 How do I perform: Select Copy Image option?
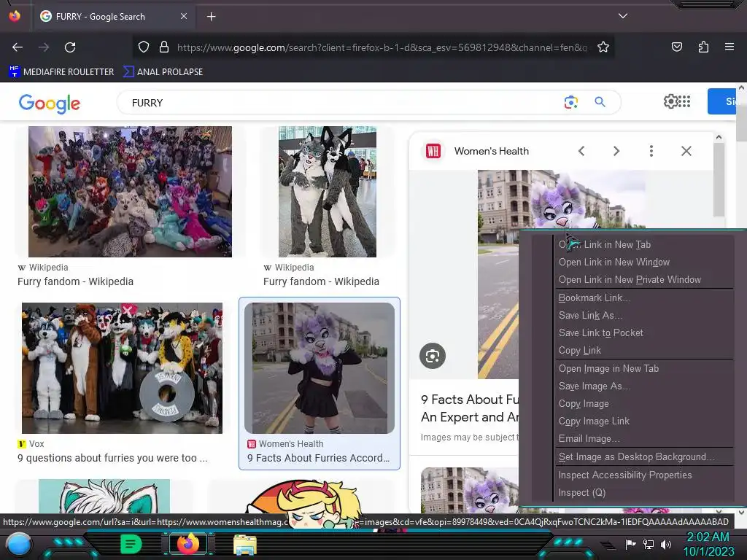point(584,404)
